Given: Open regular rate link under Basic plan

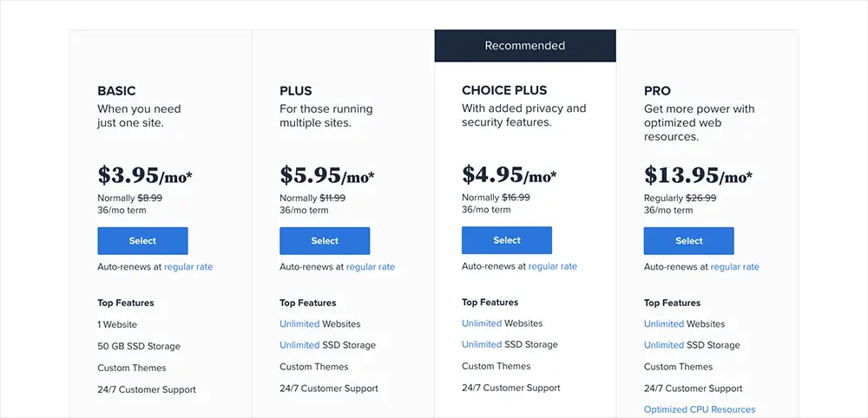Looking at the screenshot, I should (188, 266).
